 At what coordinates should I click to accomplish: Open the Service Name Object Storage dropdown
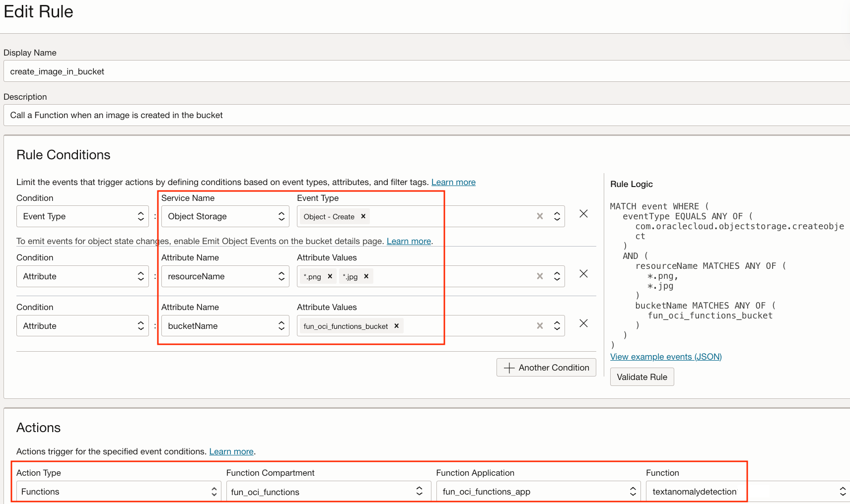point(225,216)
